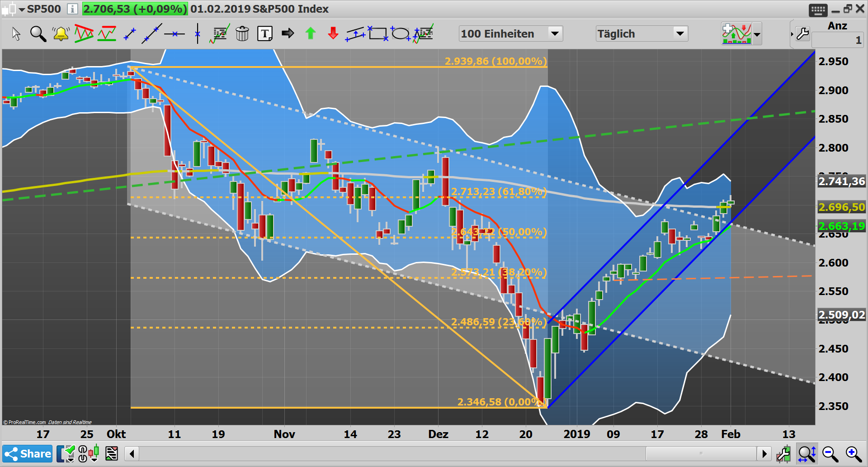Open the linked charts chain icon
The image size is (868, 467).
click(83, 453)
